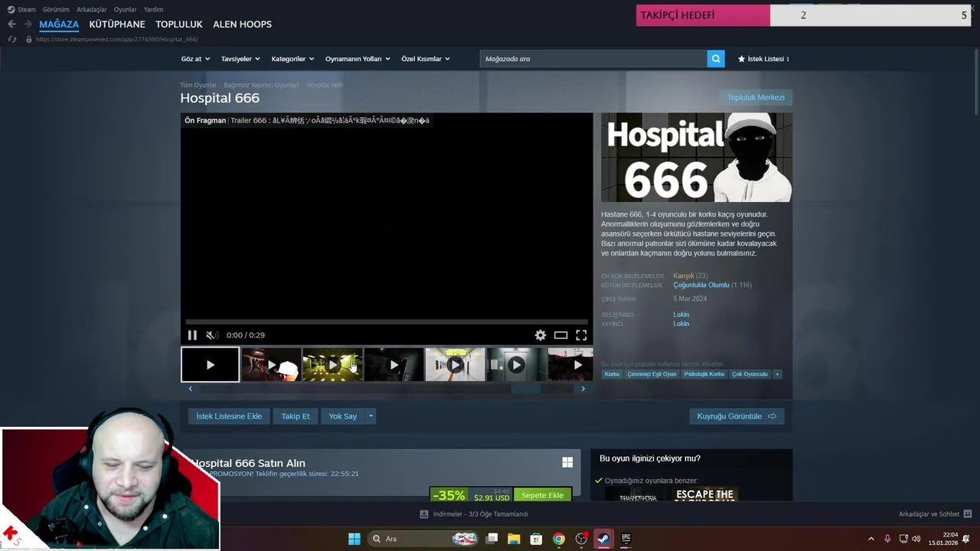980x551 pixels.
Task: Expand Oynamanın Yolları dropdown
Action: tap(358, 59)
